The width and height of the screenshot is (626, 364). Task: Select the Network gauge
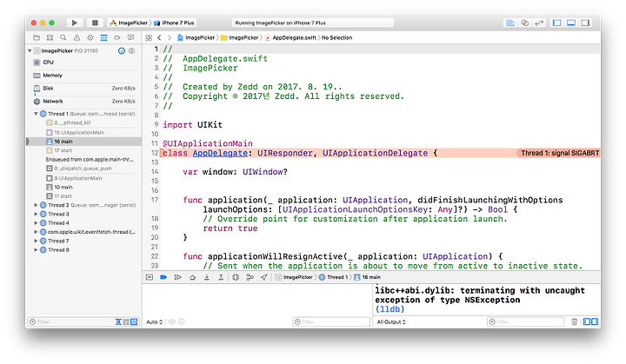tap(84, 102)
